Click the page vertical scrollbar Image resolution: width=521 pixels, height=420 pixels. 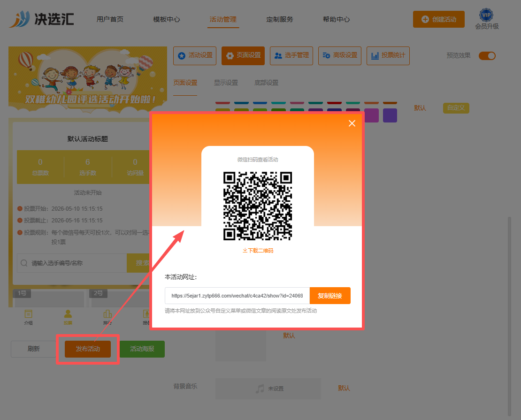pyautogui.click(x=509, y=316)
